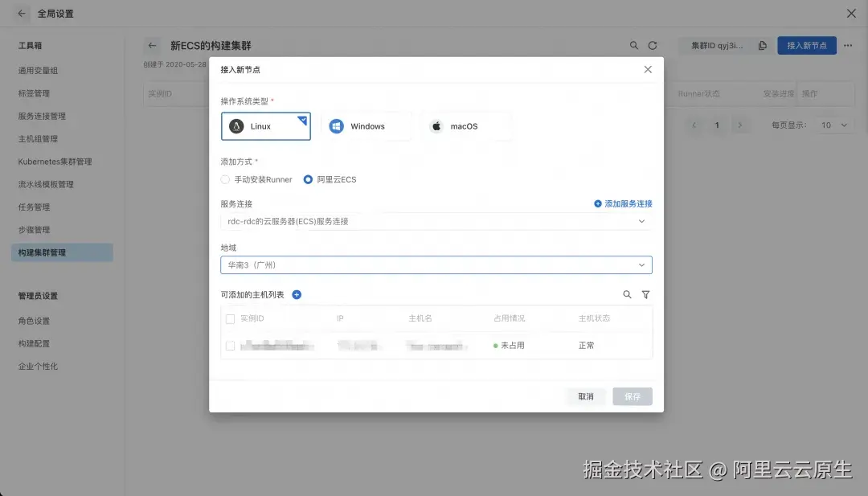This screenshot has width=868, height=496.
Task: Click the 取消 cancel button
Action: 586,396
